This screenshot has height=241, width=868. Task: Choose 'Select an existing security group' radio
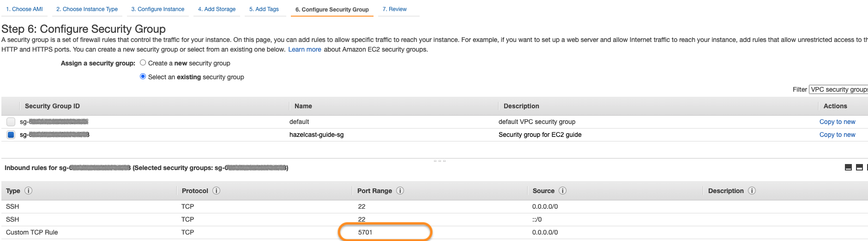tap(143, 76)
